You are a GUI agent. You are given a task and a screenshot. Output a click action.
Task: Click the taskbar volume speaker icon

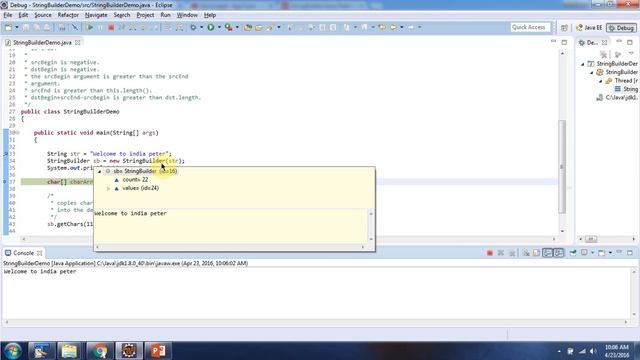(x=593, y=351)
